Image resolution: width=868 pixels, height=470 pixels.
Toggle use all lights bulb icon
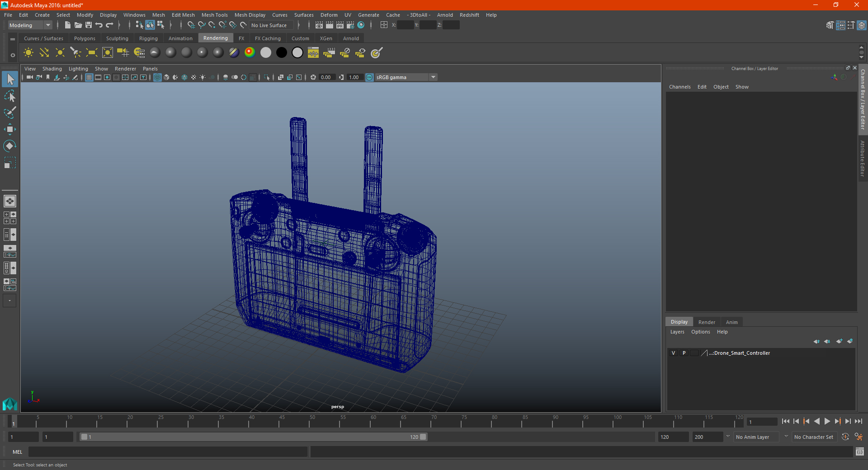coord(203,77)
